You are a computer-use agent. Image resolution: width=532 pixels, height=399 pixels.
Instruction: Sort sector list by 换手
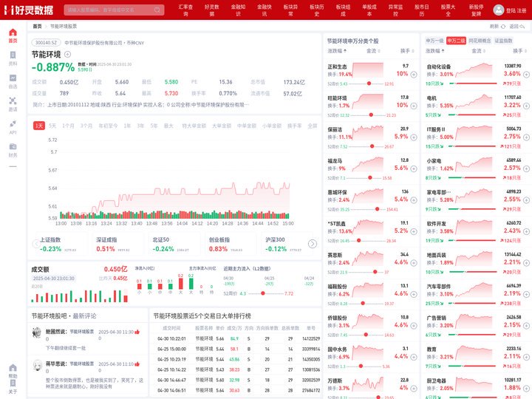click(x=519, y=51)
